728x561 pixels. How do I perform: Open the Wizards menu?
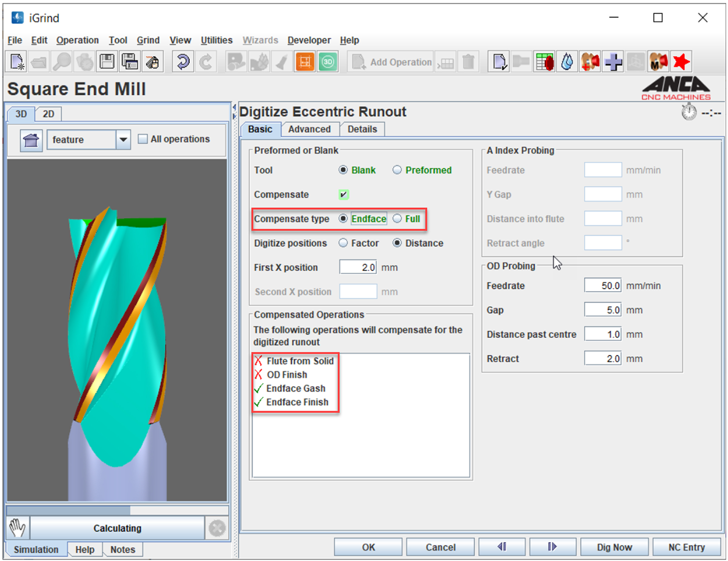(260, 40)
